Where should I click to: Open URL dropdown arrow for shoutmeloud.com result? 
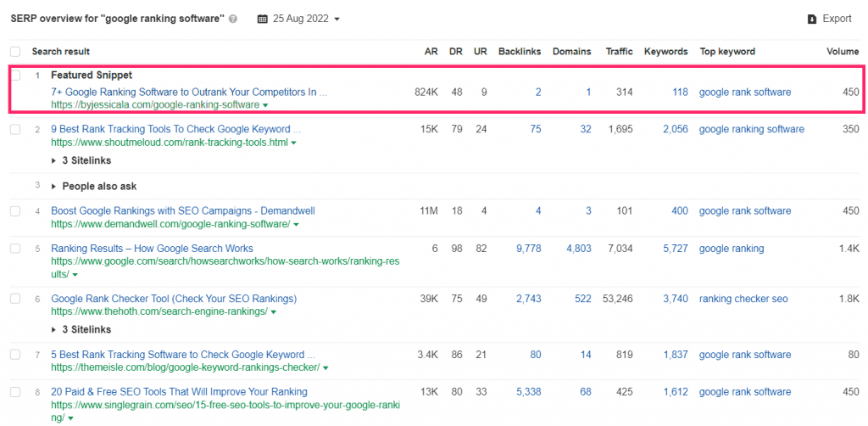[293, 143]
